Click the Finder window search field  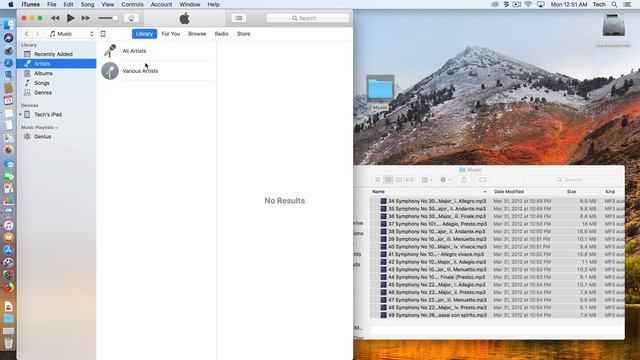[x=572, y=180]
